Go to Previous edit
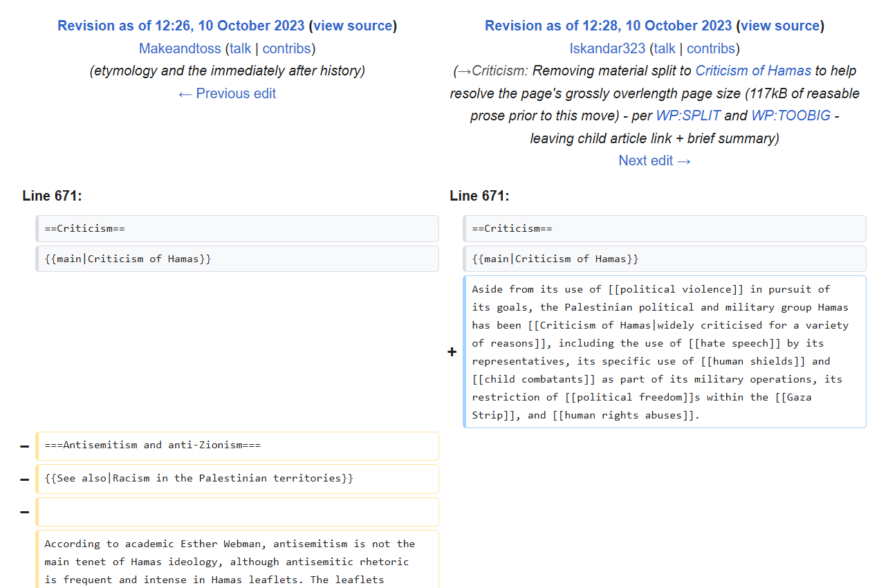This screenshot has height=588, width=879. coord(227,93)
